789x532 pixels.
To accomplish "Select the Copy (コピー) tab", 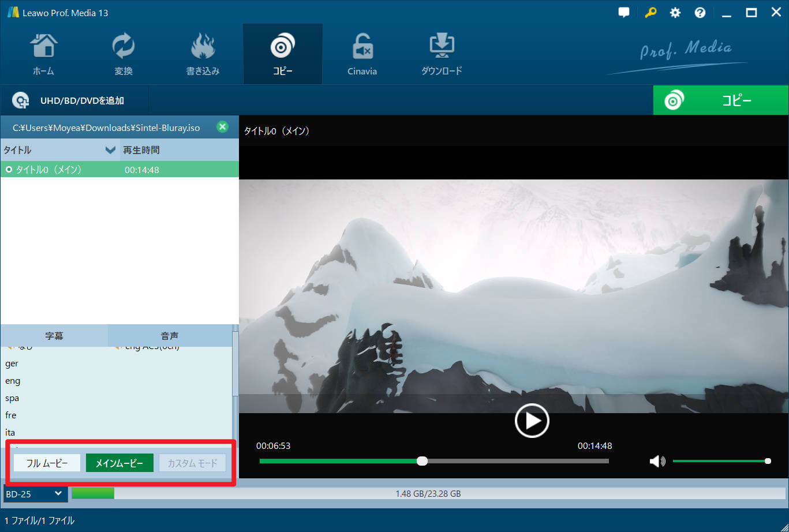I will pos(283,55).
